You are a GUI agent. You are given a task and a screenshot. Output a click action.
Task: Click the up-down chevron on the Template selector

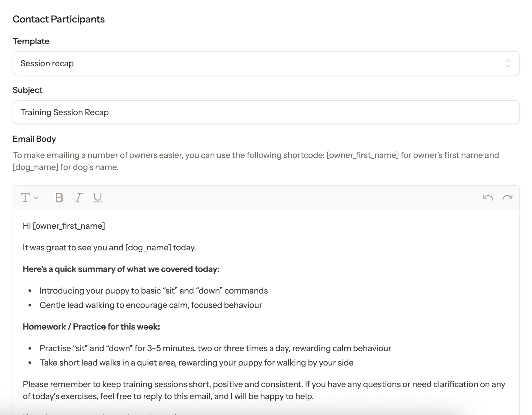pos(508,63)
